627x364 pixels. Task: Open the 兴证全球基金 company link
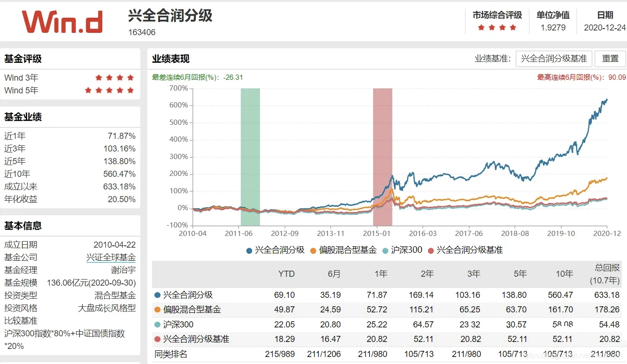111,257
